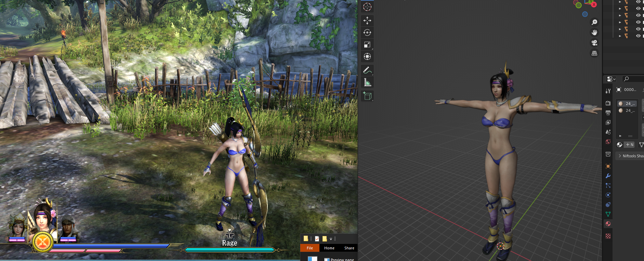This screenshot has width=644, height=261.
Task: Select the Add Cube tool
Action: (367, 96)
